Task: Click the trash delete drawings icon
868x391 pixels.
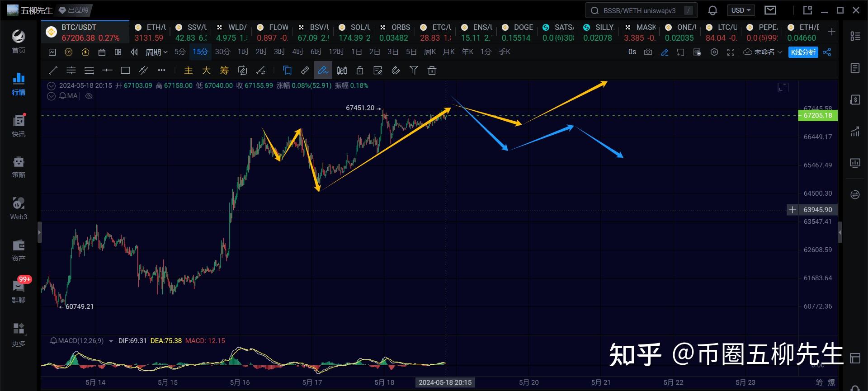Action: pyautogui.click(x=432, y=71)
